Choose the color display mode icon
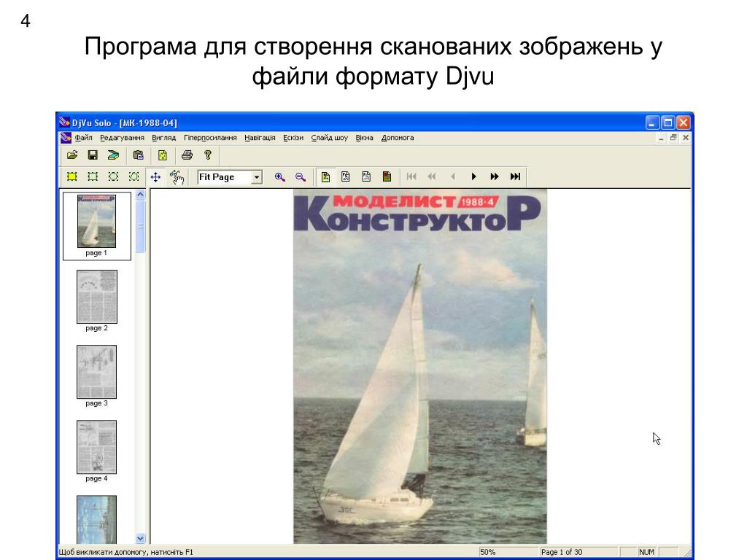This screenshot has height=560, width=747. 325,177
